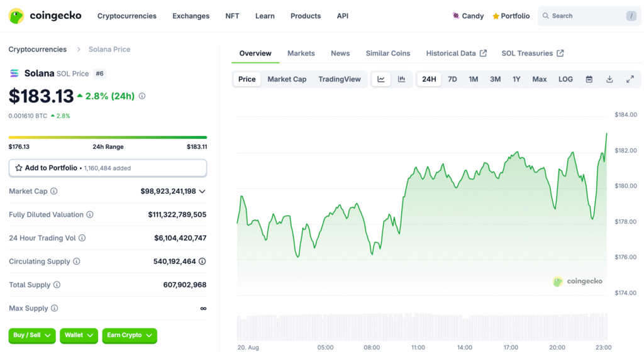
Task: Toggle LOG scale on chart
Action: coord(565,79)
